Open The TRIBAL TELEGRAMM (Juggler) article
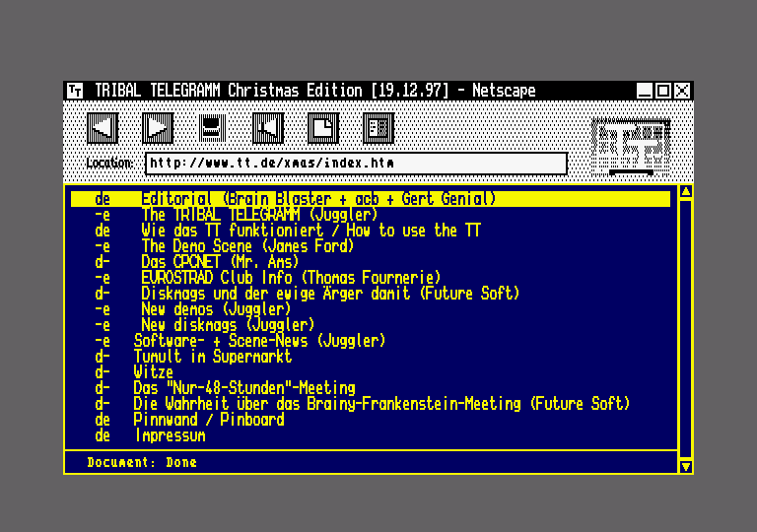The height and width of the screenshot is (532, 757). coord(259,215)
